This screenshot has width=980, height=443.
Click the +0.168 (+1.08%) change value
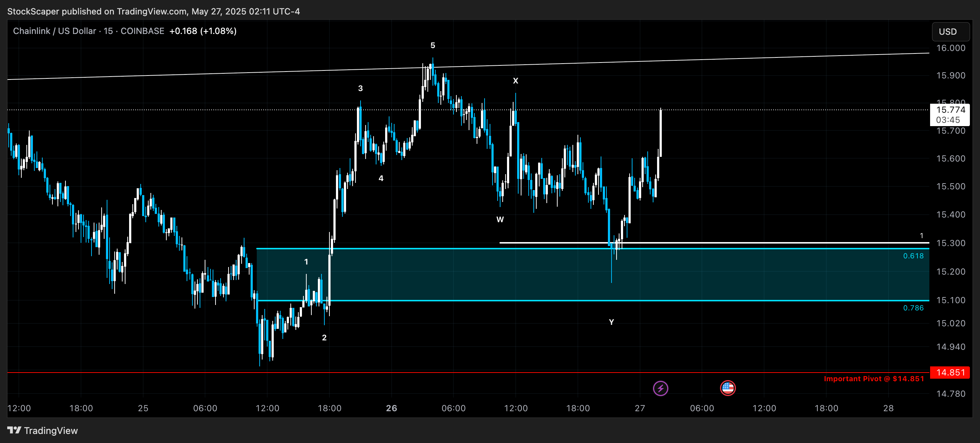[x=203, y=31]
